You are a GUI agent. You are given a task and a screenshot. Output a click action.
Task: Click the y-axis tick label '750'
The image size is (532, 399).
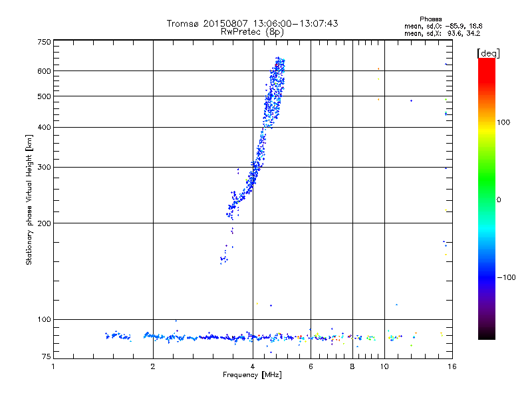click(x=44, y=42)
